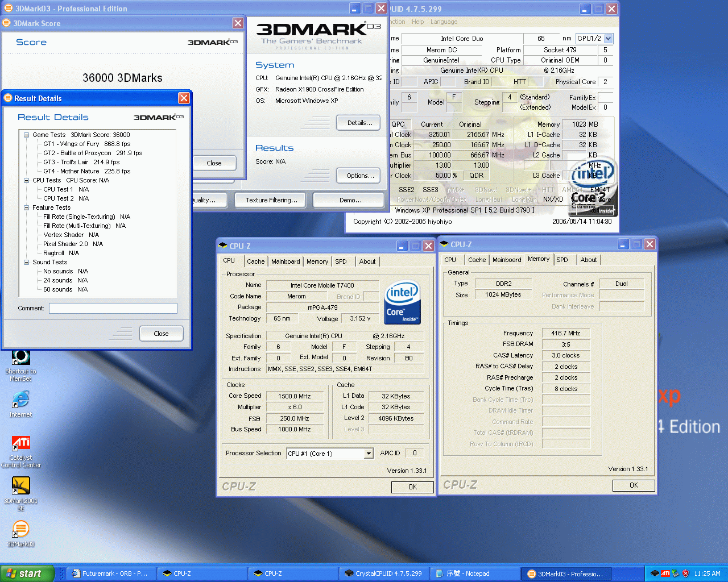The height and width of the screenshot is (582, 728).
Task: Click the ATI tray icon
Action: click(x=665, y=573)
